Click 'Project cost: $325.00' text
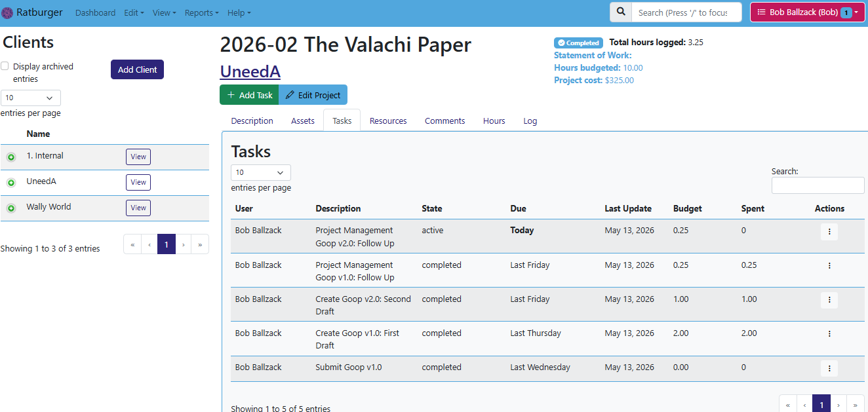Screen dimensions: 868x412 coord(594,81)
